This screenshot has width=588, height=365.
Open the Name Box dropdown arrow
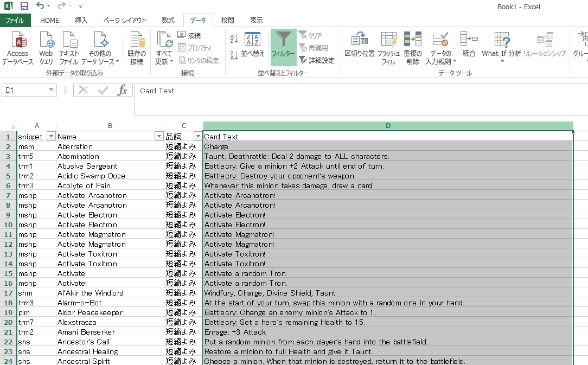[51, 90]
